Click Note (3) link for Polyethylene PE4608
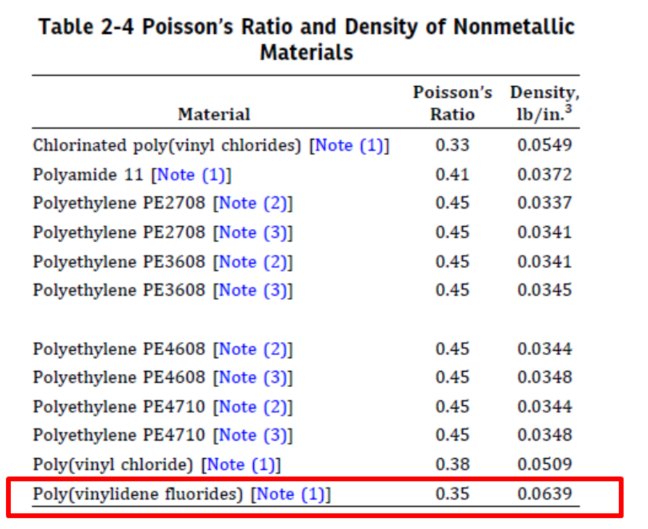The image size is (648, 529). (x=254, y=377)
